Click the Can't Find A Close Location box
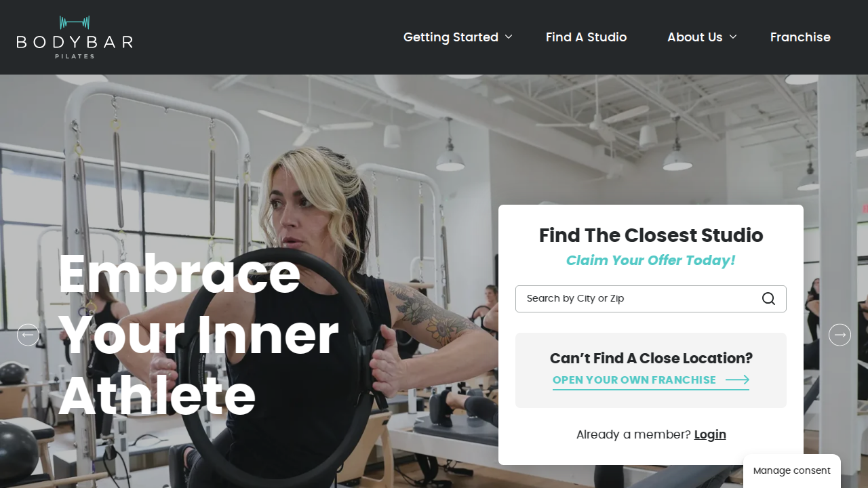 (x=651, y=370)
